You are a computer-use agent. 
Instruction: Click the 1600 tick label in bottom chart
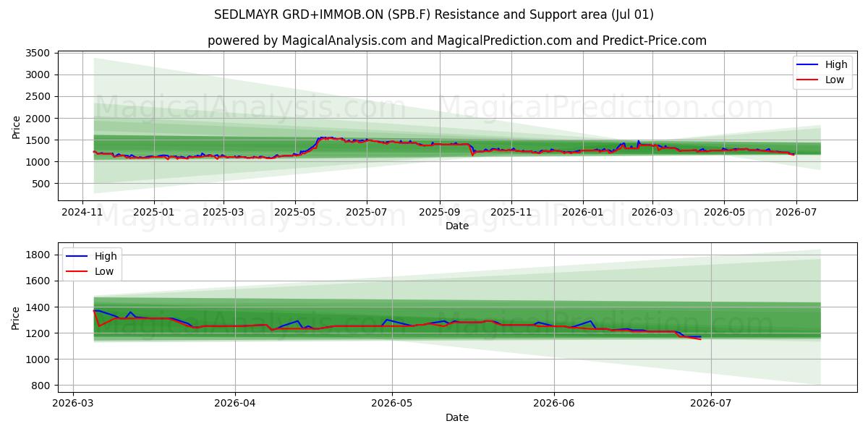pos(38,281)
